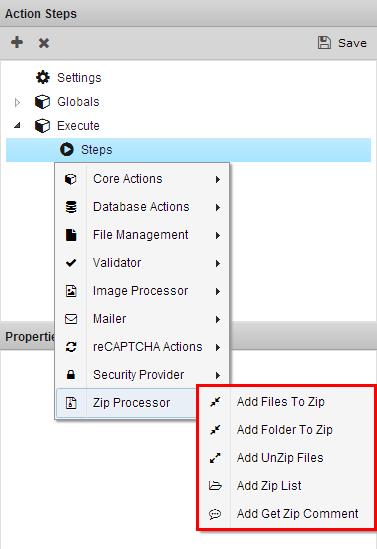Open the Core Actions submenu arrow

[x=218, y=179]
